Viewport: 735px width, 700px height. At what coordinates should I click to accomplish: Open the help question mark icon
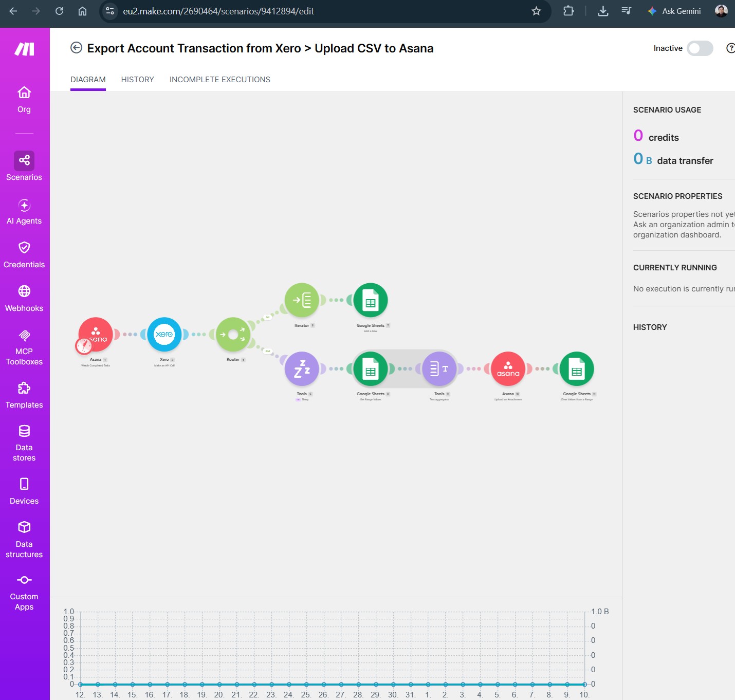(x=730, y=48)
